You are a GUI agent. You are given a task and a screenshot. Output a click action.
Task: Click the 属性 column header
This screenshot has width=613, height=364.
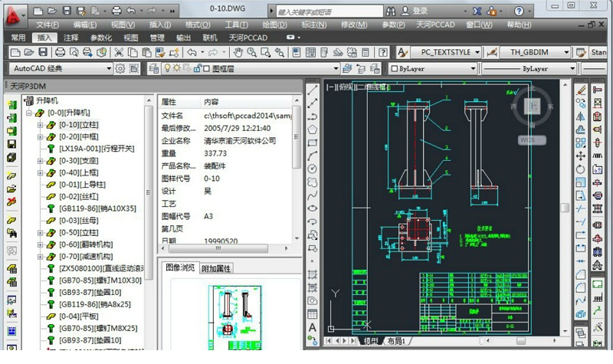pos(168,102)
